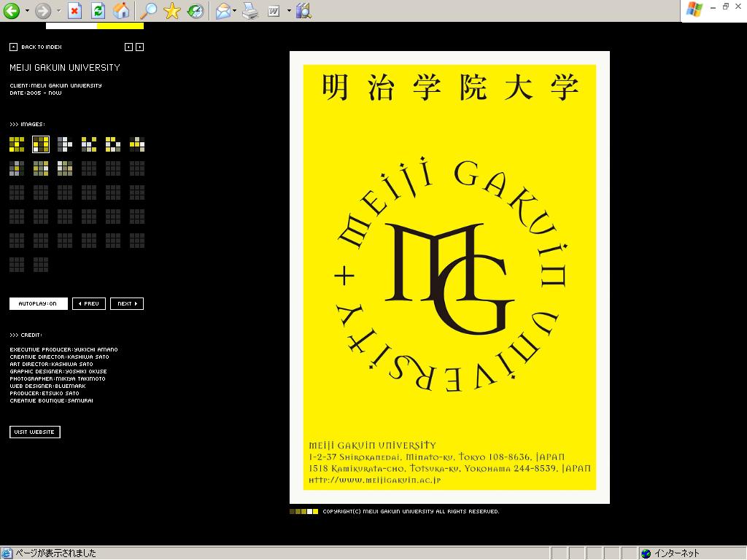
Task: Click the GRAPHIC DESIGNER:YOSHIKI OKUSE line
Action: pyautogui.click(x=58, y=371)
